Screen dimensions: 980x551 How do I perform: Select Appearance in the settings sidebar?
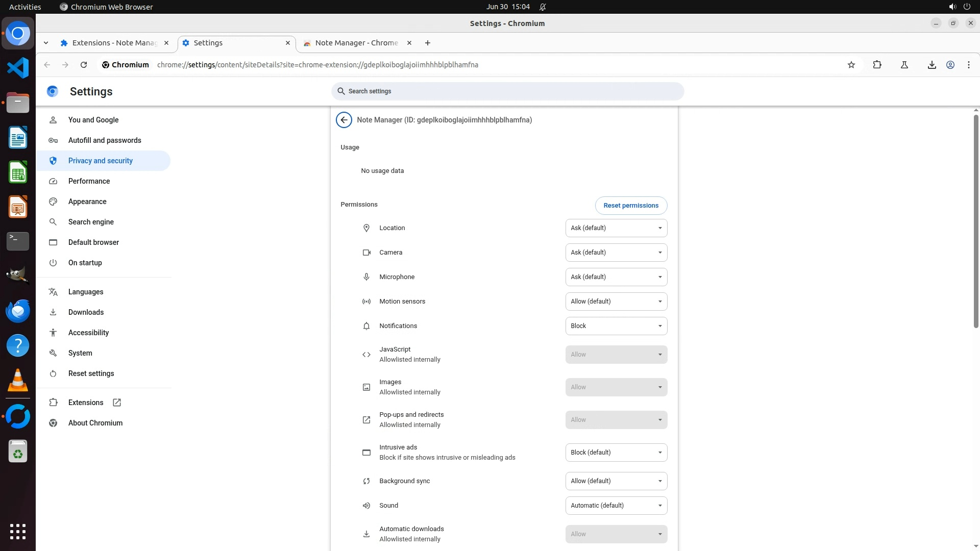(x=87, y=202)
